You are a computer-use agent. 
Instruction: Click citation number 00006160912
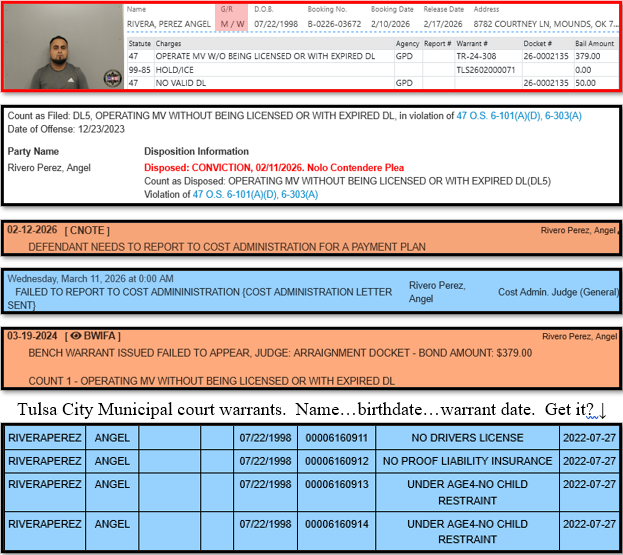337,461
